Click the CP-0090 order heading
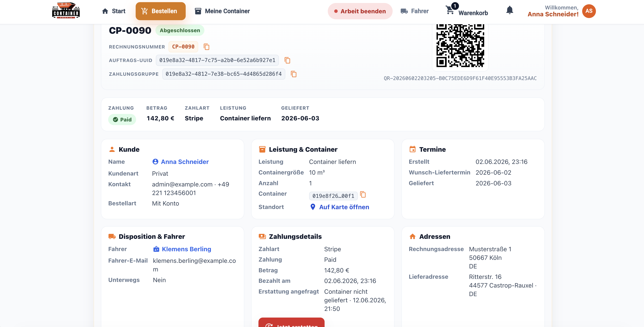This screenshot has width=644, height=327. [130, 30]
